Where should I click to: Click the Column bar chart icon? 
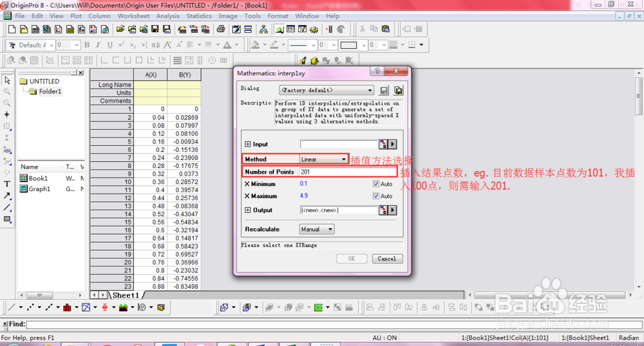(68, 307)
